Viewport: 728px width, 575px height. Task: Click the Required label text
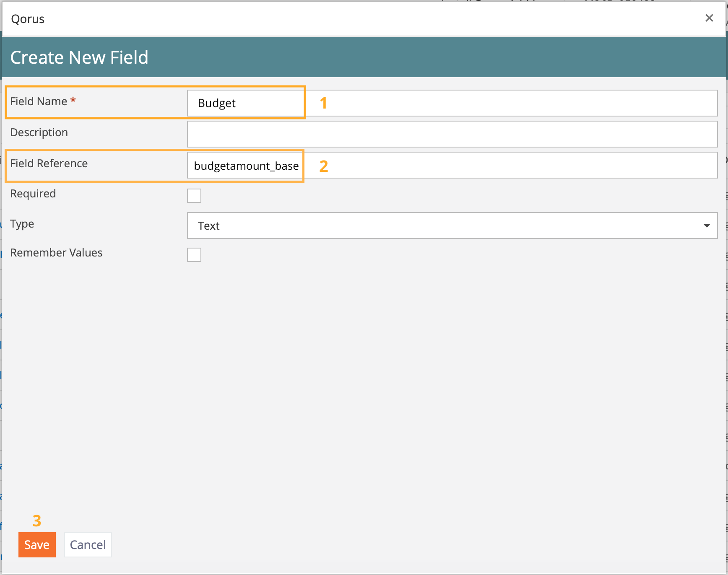(33, 194)
